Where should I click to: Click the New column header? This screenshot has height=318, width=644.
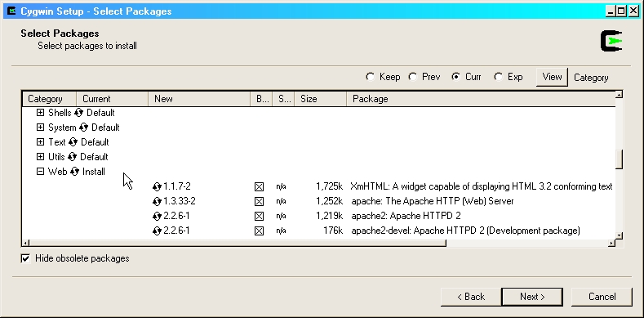click(199, 99)
